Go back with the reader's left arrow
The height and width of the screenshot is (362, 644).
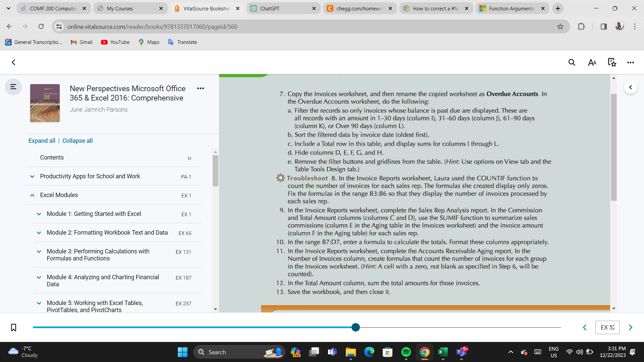click(13, 62)
